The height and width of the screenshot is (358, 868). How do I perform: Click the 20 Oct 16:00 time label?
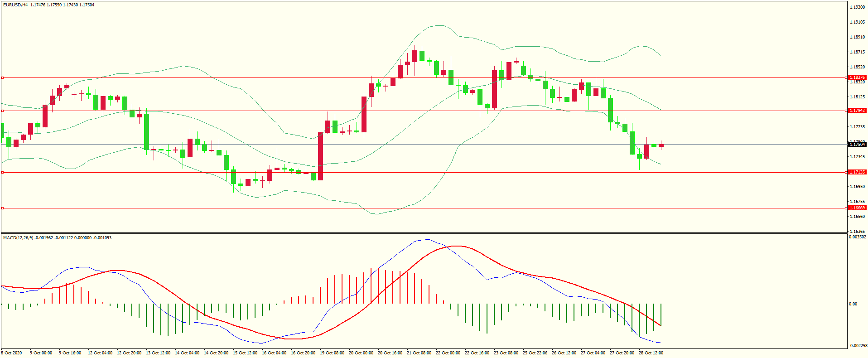pos(390,353)
